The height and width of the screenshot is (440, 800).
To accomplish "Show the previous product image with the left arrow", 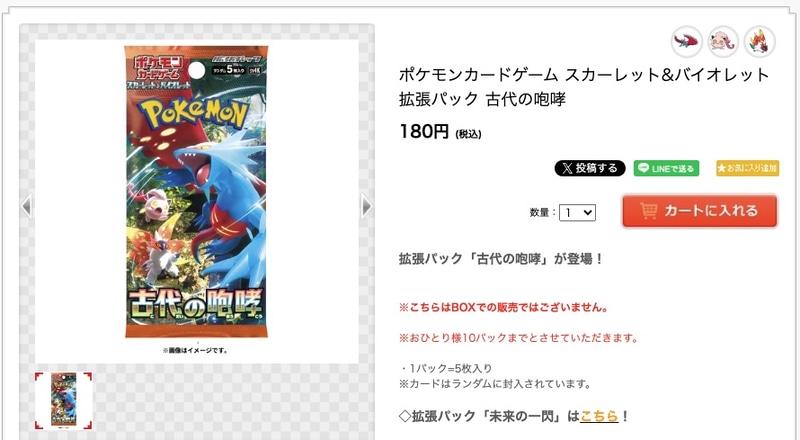I will (x=27, y=206).
